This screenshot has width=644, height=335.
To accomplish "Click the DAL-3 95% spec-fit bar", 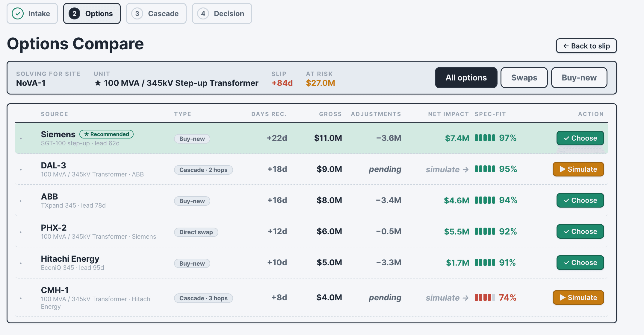I will (x=485, y=169).
